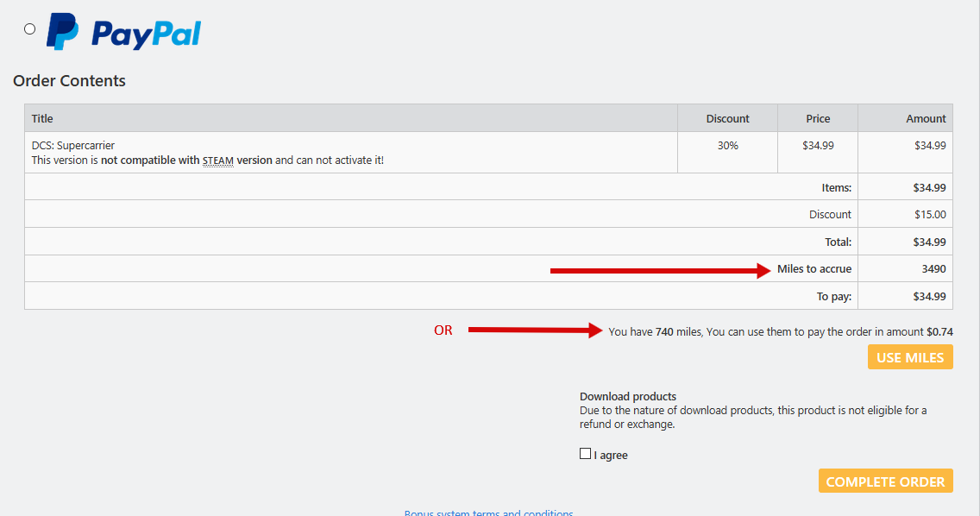Click the Download products heading
This screenshot has width=980, height=516.
pos(628,397)
